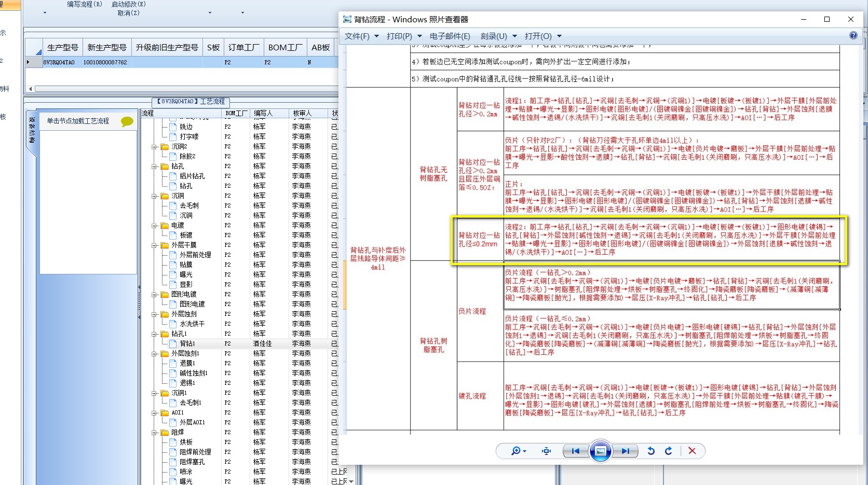868x485 pixels.
Task: Start the slideshow with center round button
Action: 600,451
